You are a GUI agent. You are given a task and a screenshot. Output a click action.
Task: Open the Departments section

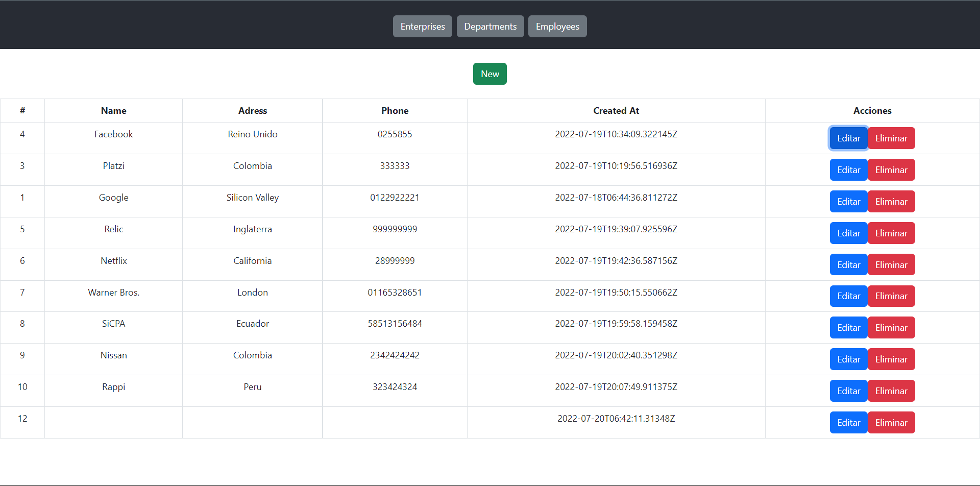[490, 27]
